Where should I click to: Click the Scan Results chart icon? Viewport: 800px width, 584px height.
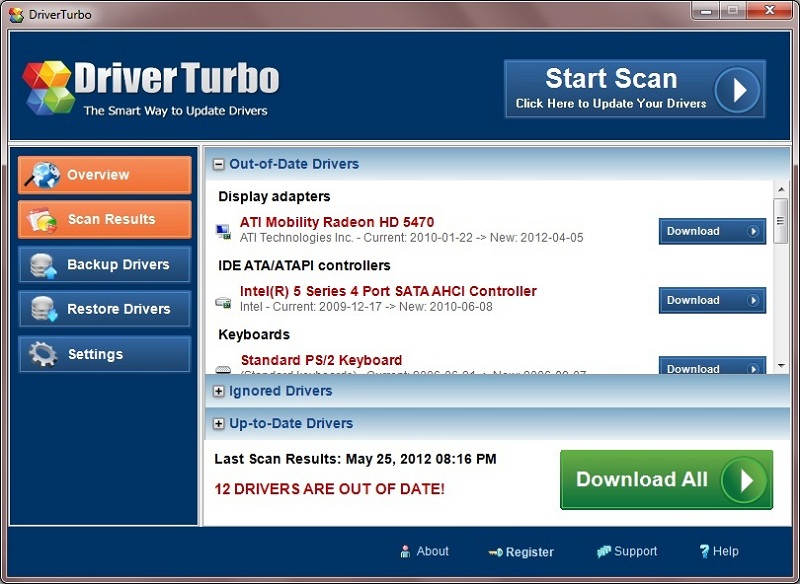pyautogui.click(x=42, y=220)
